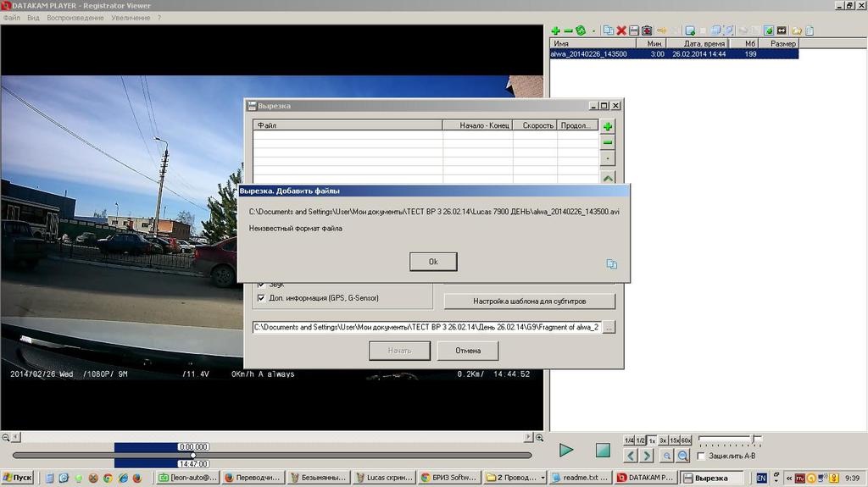Toggle Доп. информация (GPS, G-Sensor) checkbox
Viewport: 868px width, 487px height.
tap(261, 298)
